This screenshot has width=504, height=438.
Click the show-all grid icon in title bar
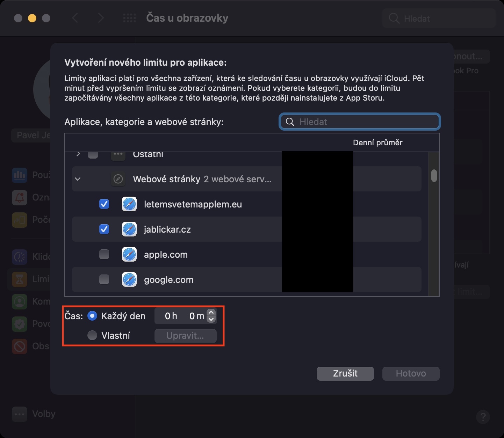(129, 18)
